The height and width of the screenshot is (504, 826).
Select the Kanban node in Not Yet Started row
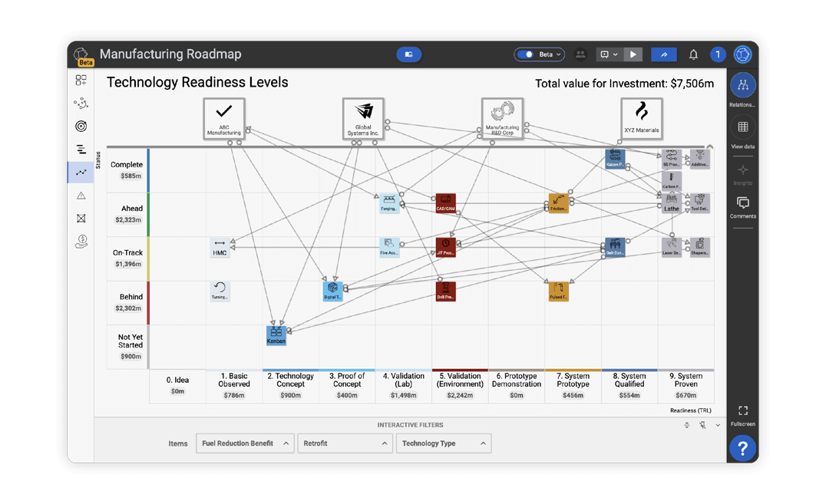(x=276, y=334)
